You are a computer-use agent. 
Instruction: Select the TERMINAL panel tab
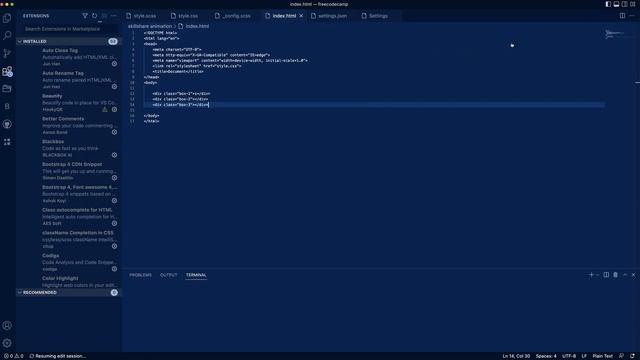[196, 275]
